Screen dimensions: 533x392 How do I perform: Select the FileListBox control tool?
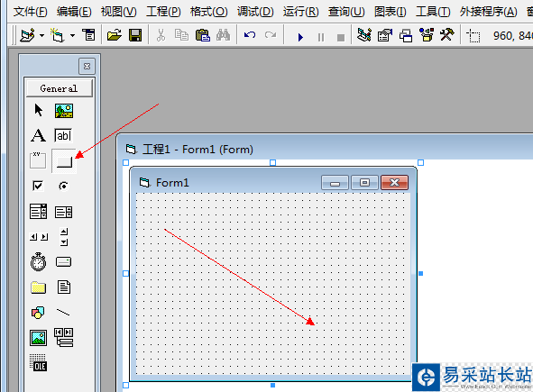coord(64,287)
